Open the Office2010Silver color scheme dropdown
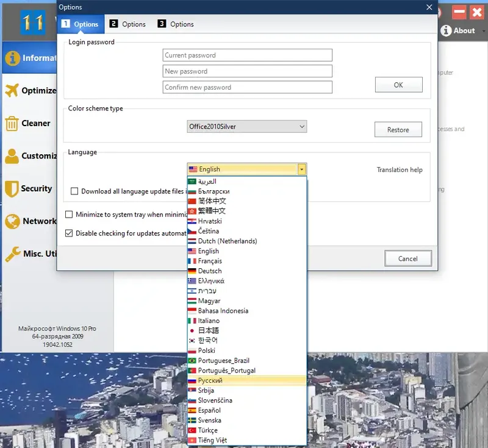488x448 pixels. click(301, 126)
